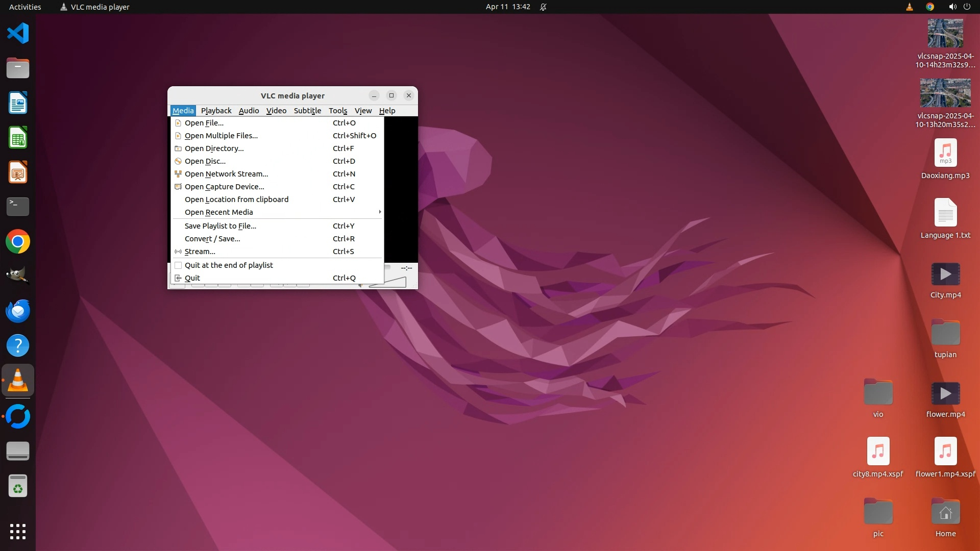Open Visual Studio Code from dock
This screenshot has width=980, height=551.
click(x=18, y=34)
